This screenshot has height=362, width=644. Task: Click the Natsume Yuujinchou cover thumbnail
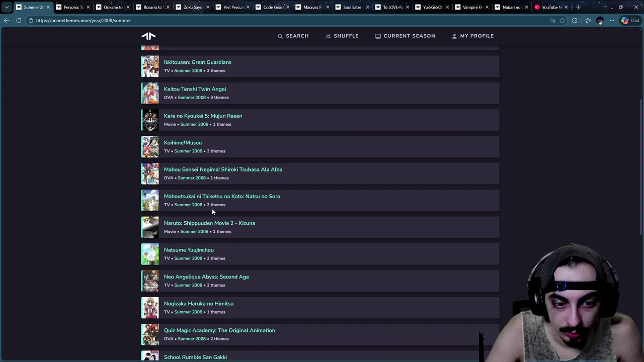[x=150, y=254]
